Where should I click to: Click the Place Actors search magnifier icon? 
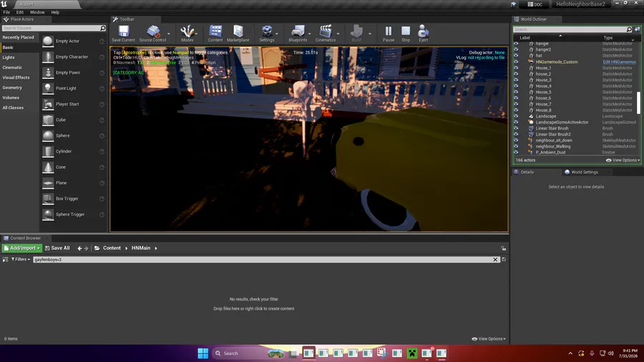(x=102, y=28)
